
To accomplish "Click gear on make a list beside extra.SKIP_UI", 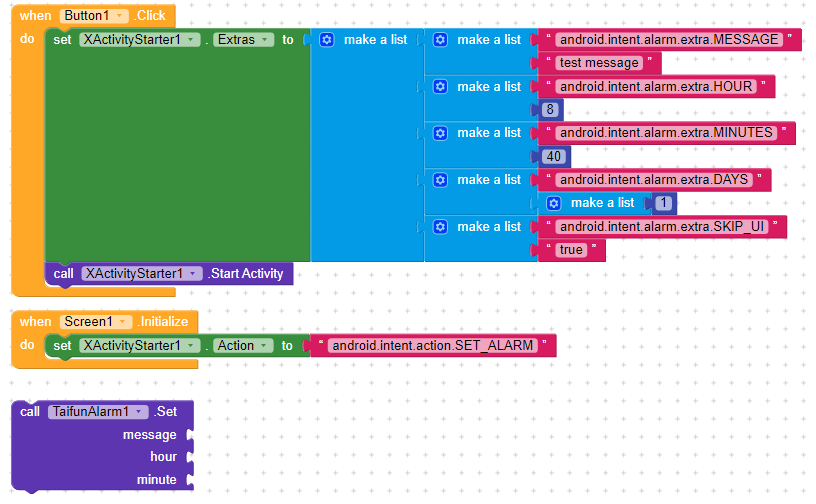I will [x=440, y=227].
